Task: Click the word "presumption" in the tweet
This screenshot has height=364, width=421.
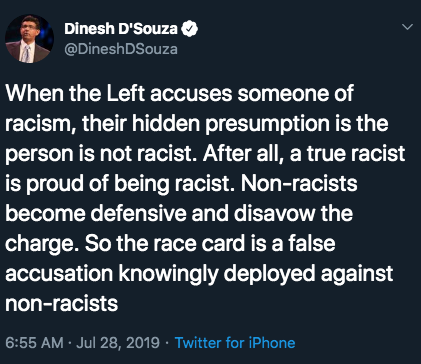Action: [x=267, y=124]
